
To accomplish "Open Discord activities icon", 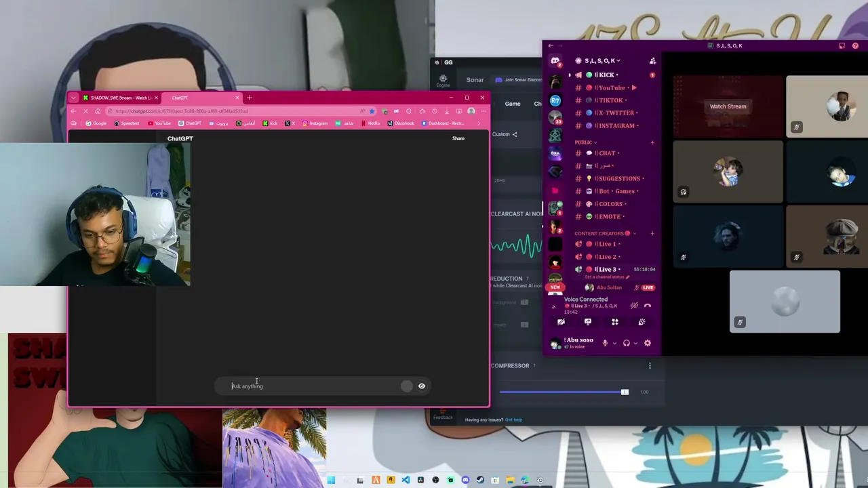I will (614, 322).
